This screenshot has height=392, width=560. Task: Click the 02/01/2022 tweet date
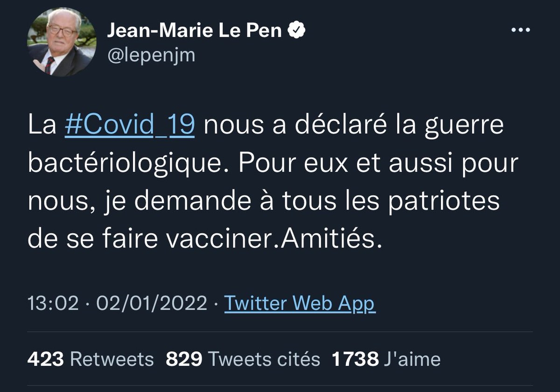pos(152,304)
